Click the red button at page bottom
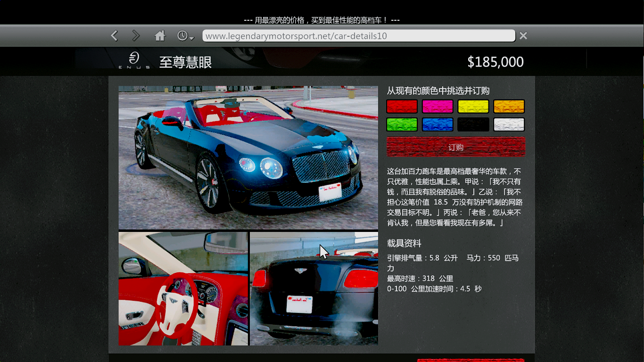The width and height of the screenshot is (644, 362). (471, 360)
